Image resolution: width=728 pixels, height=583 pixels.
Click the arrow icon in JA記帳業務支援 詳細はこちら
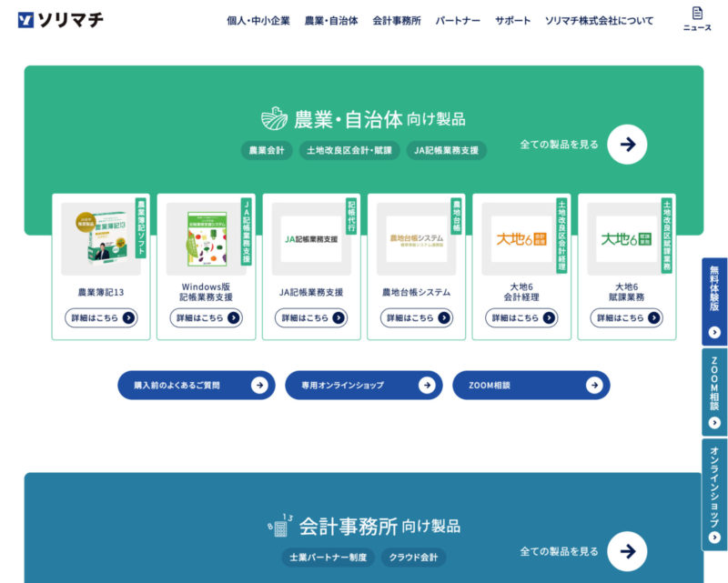(x=339, y=317)
